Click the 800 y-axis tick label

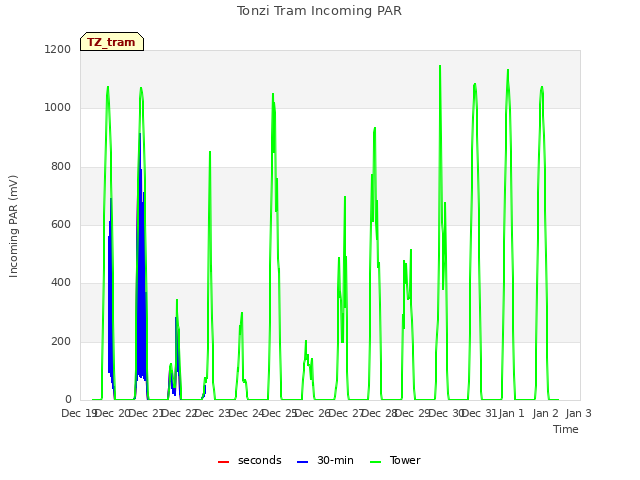(x=61, y=167)
